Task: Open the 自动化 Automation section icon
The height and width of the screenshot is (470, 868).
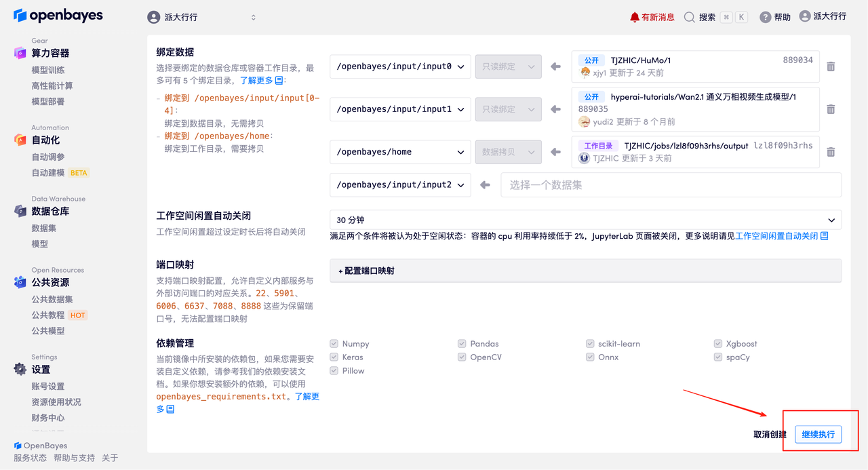Action: pos(20,140)
